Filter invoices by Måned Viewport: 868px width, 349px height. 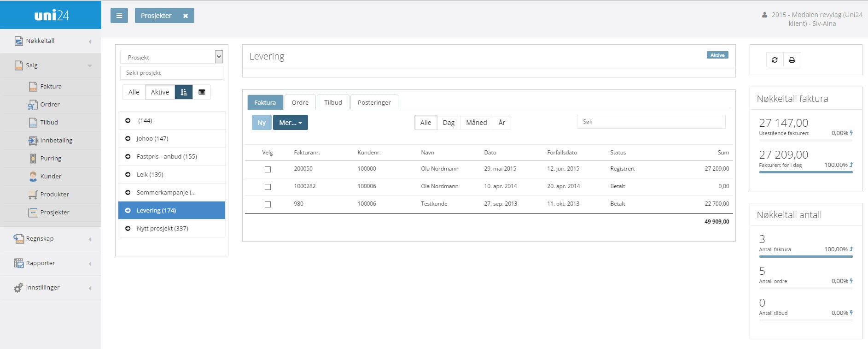tap(476, 123)
